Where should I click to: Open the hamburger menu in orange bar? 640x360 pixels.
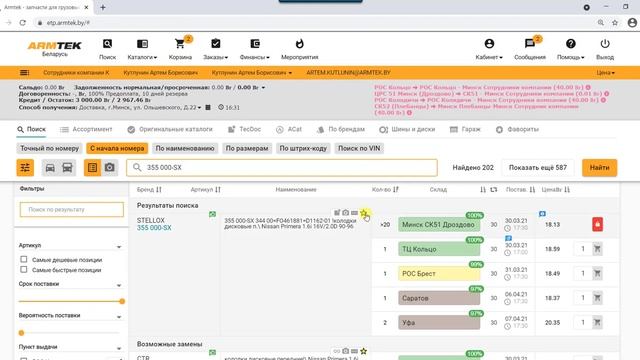[x=24, y=73]
